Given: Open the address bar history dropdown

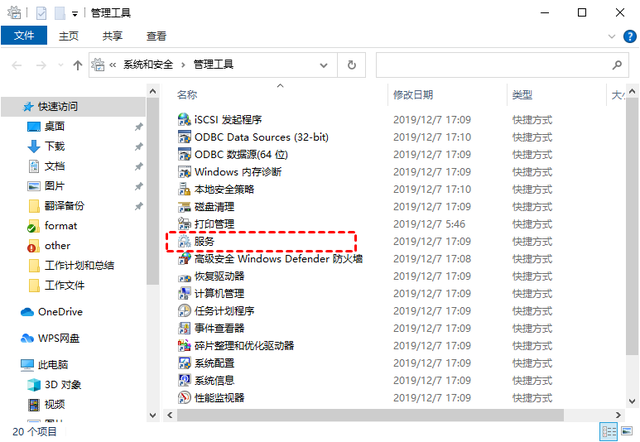Looking at the screenshot, I should coord(324,65).
